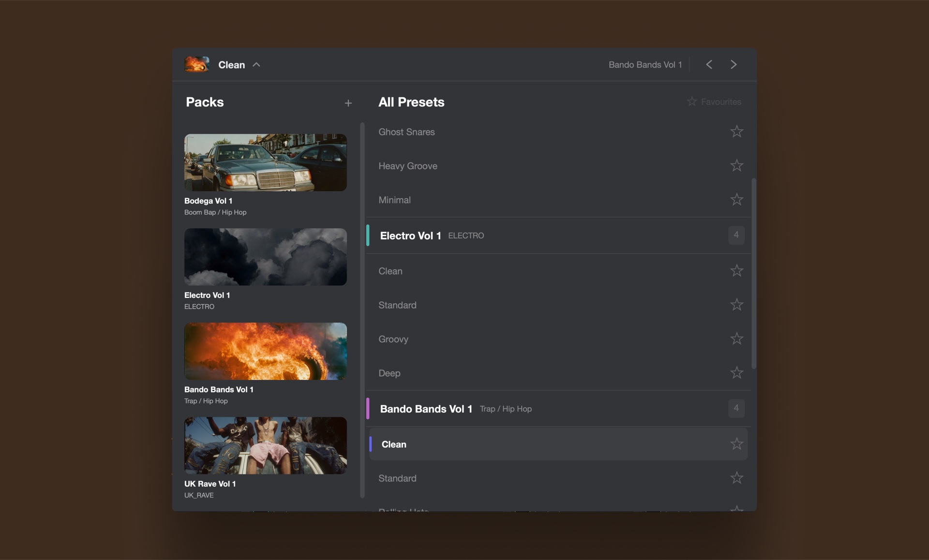Screen dimensions: 929x560
Task: Collapse the Bando Bands Vol 1 section header
Action: (x=558, y=409)
